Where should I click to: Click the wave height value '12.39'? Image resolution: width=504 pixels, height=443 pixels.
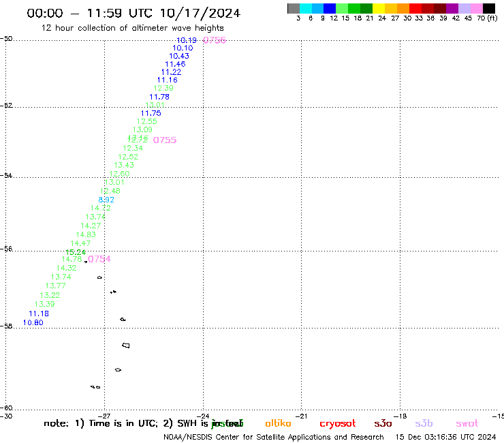tap(163, 88)
